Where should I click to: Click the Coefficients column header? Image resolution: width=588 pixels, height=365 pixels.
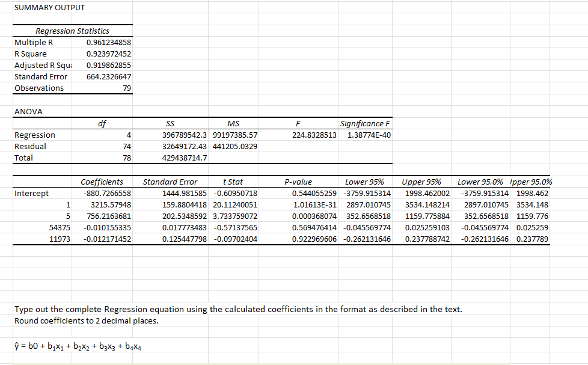(102, 182)
